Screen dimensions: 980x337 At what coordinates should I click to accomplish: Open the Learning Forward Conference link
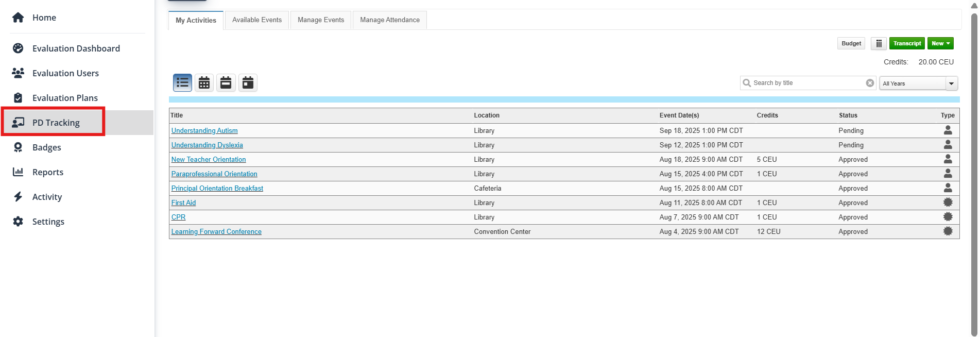coord(216,232)
